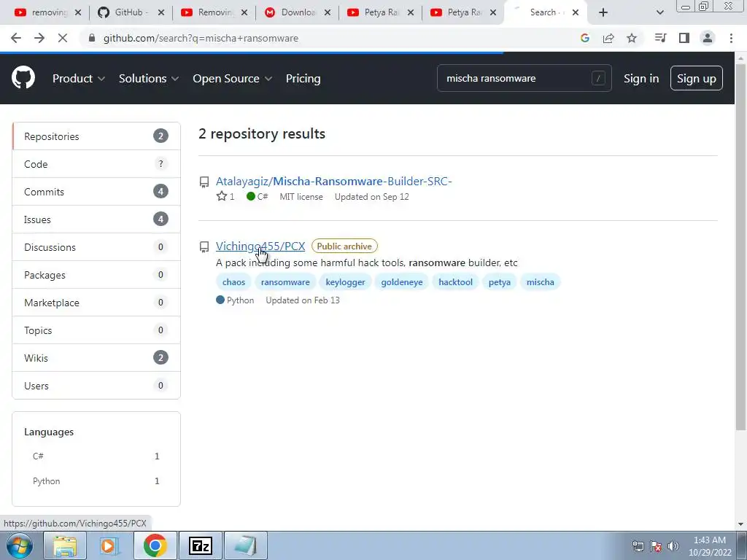The height and width of the screenshot is (560, 747).
Task: Select the Packages filter
Action: coord(96,275)
